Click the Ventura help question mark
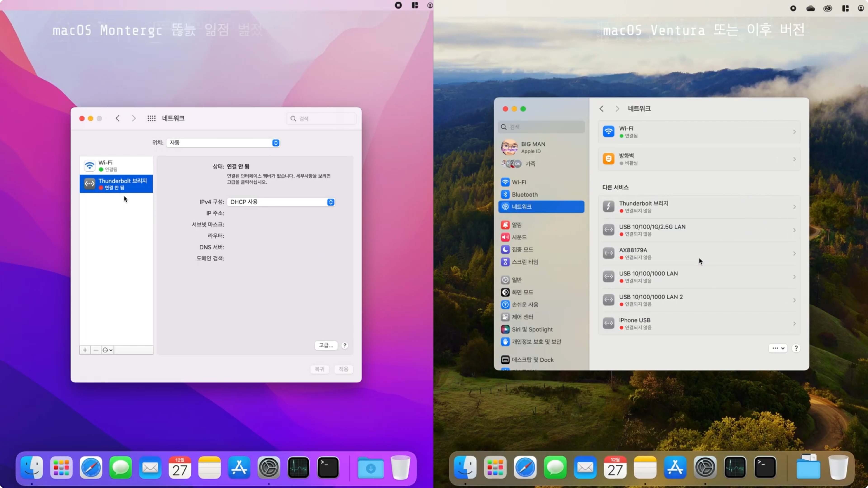The height and width of the screenshot is (488, 868). 796,348
